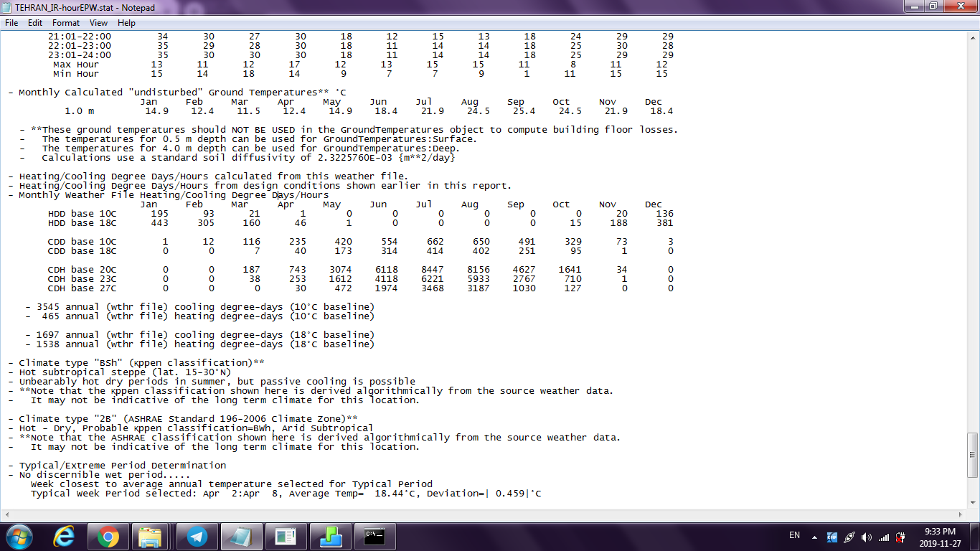Click the Notepad taskbar button
980x551 pixels.
point(242,537)
